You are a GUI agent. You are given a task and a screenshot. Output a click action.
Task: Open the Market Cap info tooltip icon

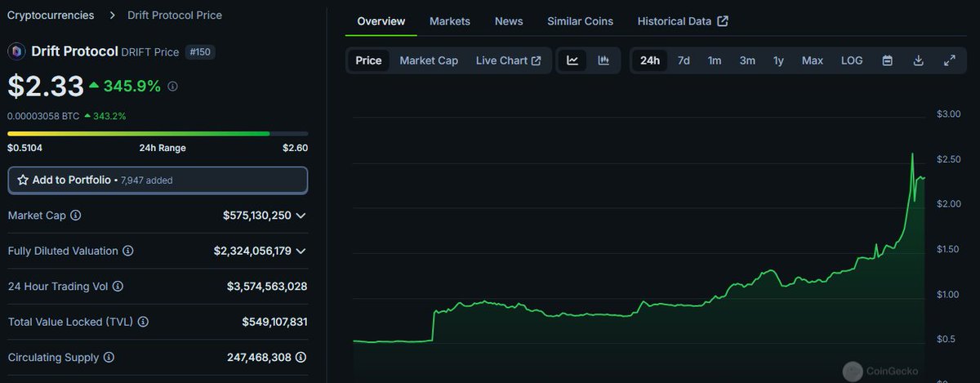tap(76, 216)
